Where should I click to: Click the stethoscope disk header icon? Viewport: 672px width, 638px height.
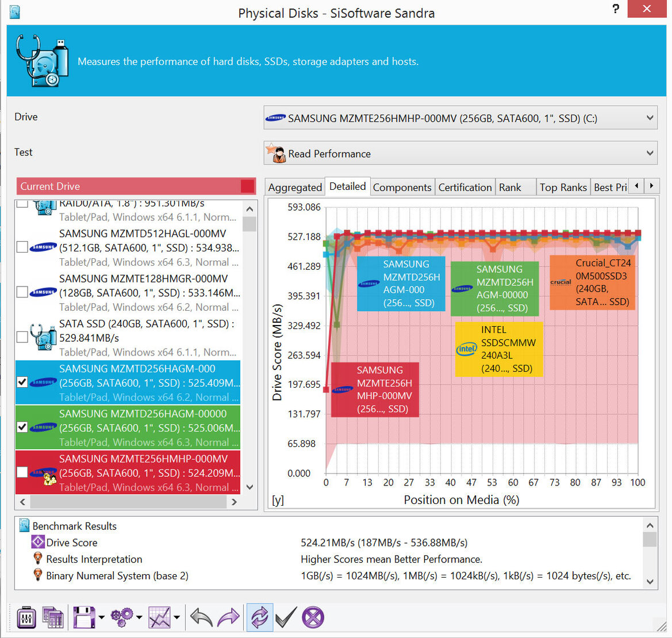pos(42,61)
